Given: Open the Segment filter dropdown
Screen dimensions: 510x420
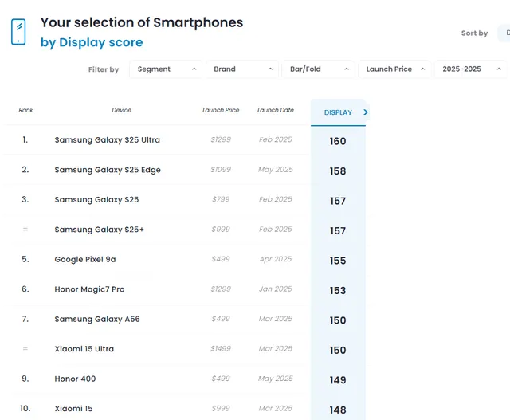Looking at the screenshot, I should point(166,69).
